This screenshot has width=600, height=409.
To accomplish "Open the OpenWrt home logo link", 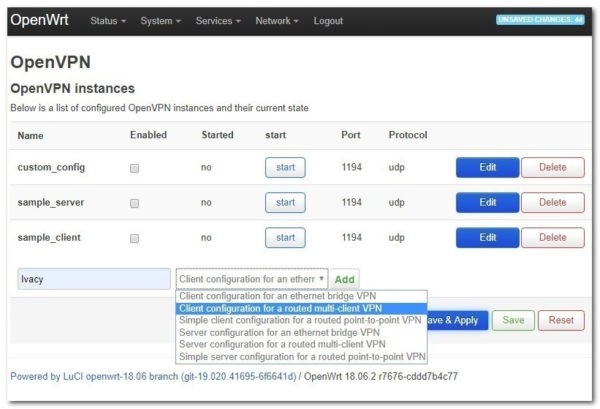I will click(x=39, y=20).
